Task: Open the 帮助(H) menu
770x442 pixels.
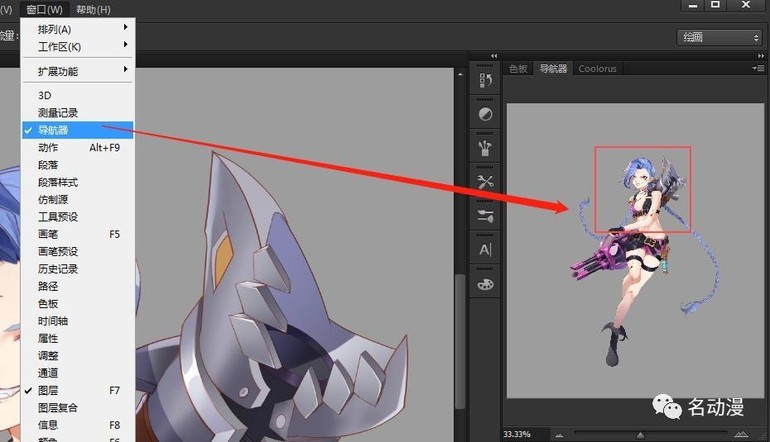Action: tap(91, 9)
